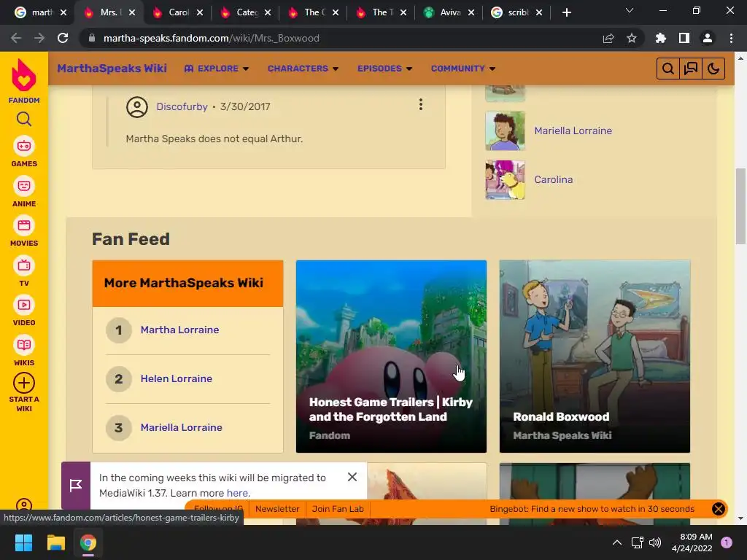Open Chrome three-dot menu
Viewport: 747px width, 560px height.
pos(731,38)
